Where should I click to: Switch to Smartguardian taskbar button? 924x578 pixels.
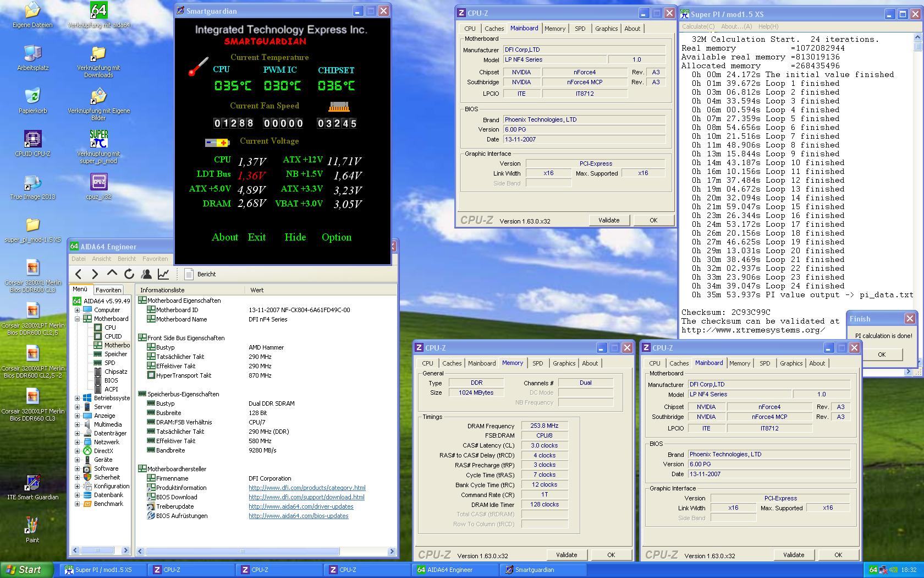[543, 570]
